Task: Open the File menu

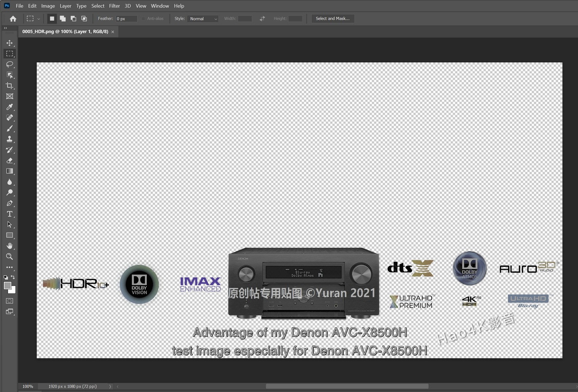Action: pyautogui.click(x=20, y=6)
